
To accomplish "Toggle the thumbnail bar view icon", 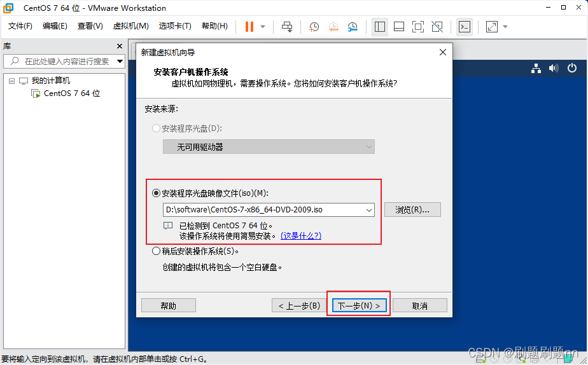I will pyautogui.click(x=399, y=27).
